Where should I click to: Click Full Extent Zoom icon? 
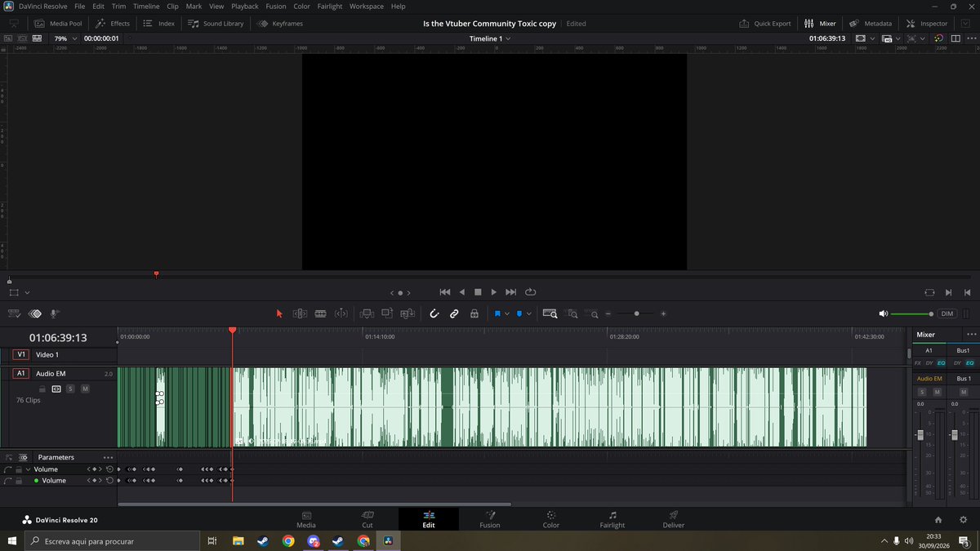[x=550, y=313]
